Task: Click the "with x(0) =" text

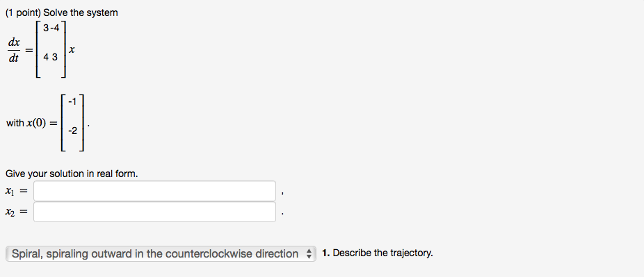Action: 31,123
